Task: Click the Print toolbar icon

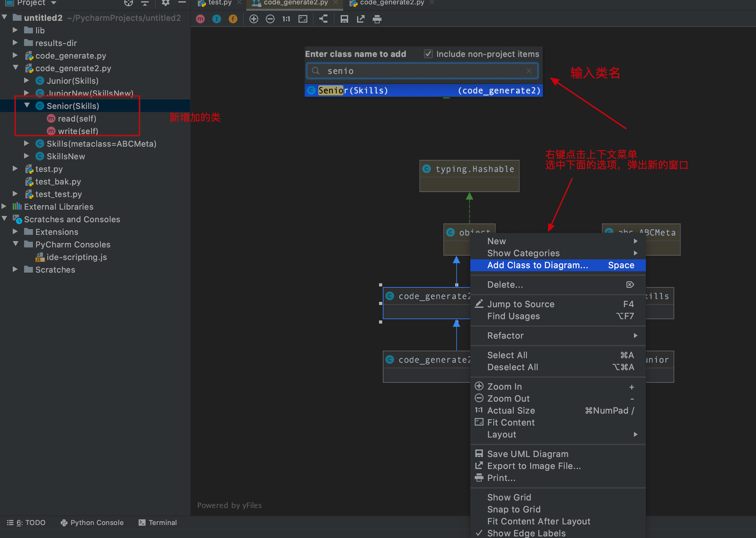Action: tap(377, 19)
